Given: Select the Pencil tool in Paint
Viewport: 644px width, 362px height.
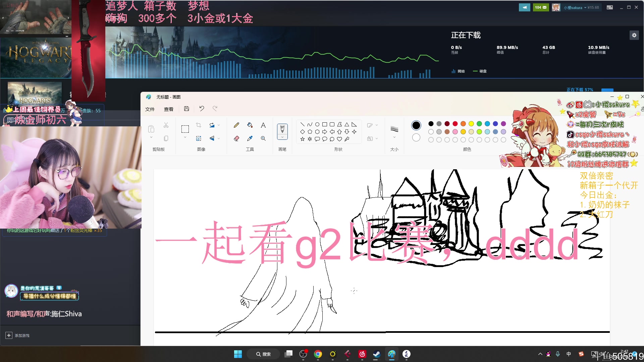Looking at the screenshot, I should click(236, 125).
